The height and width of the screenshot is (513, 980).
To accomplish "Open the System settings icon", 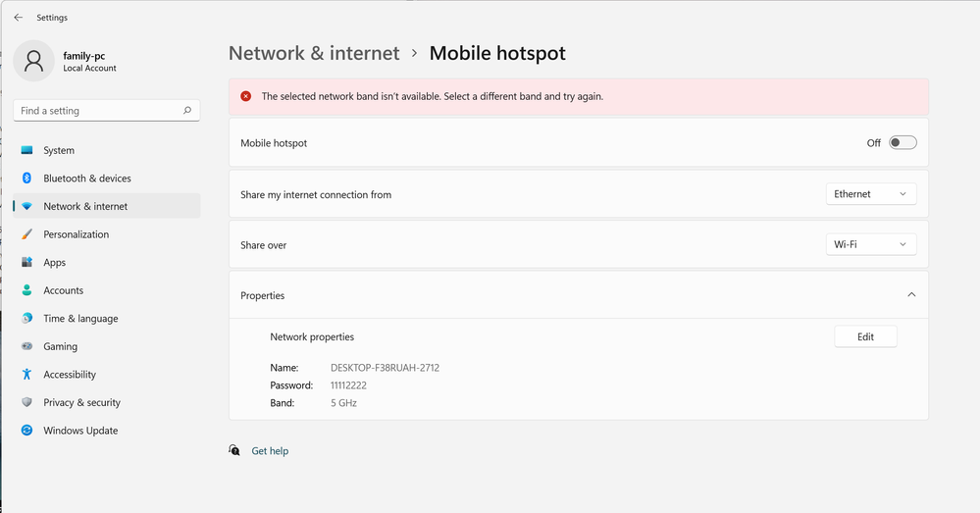I will coord(26,150).
